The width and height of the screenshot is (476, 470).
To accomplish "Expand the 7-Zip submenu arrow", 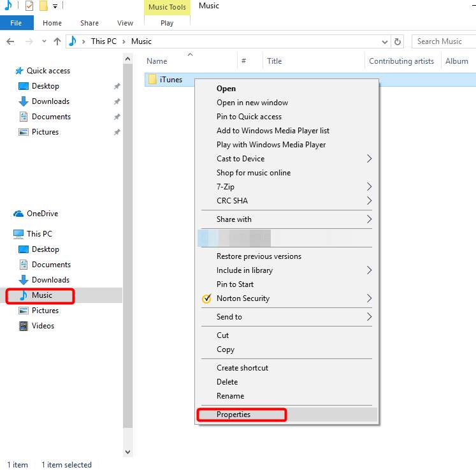I will click(369, 187).
